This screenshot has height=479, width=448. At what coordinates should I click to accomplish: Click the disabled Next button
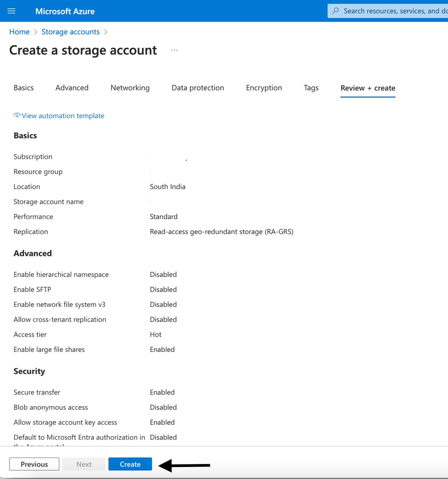(84, 464)
